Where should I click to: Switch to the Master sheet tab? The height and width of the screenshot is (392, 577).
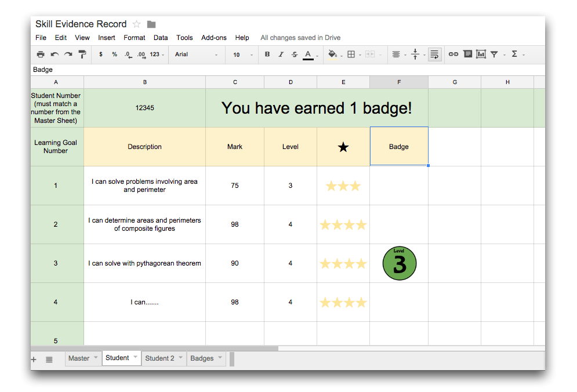click(79, 358)
